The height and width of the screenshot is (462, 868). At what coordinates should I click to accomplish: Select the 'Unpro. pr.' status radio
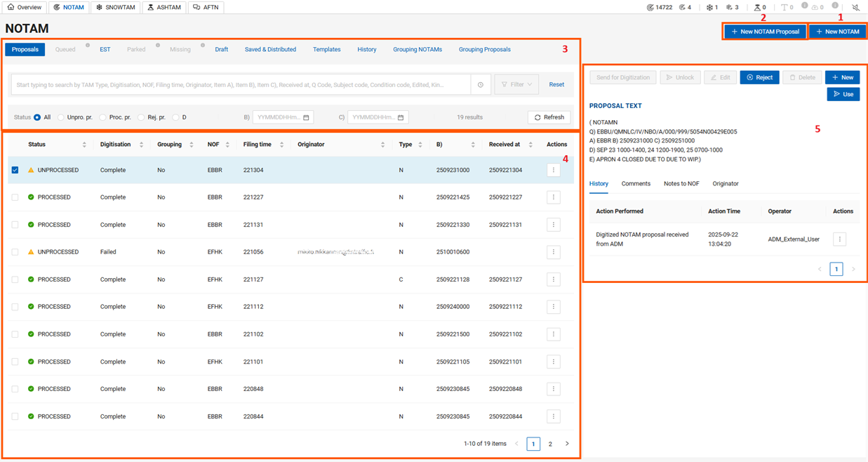61,117
